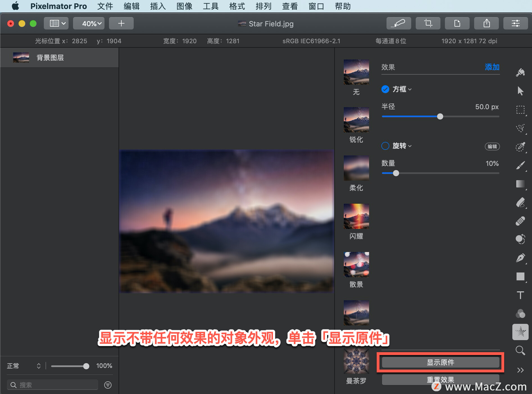This screenshot has height=394, width=532.
Task: Select the Type text tool
Action: (520, 295)
